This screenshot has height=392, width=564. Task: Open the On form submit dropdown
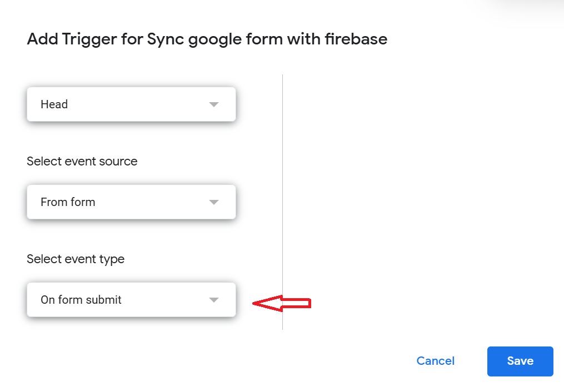[x=131, y=300]
